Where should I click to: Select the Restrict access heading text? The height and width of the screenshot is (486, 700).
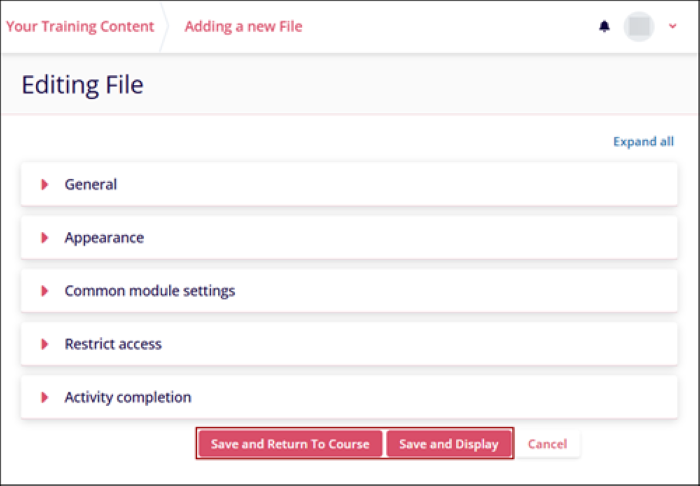pyautogui.click(x=113, y=344)
